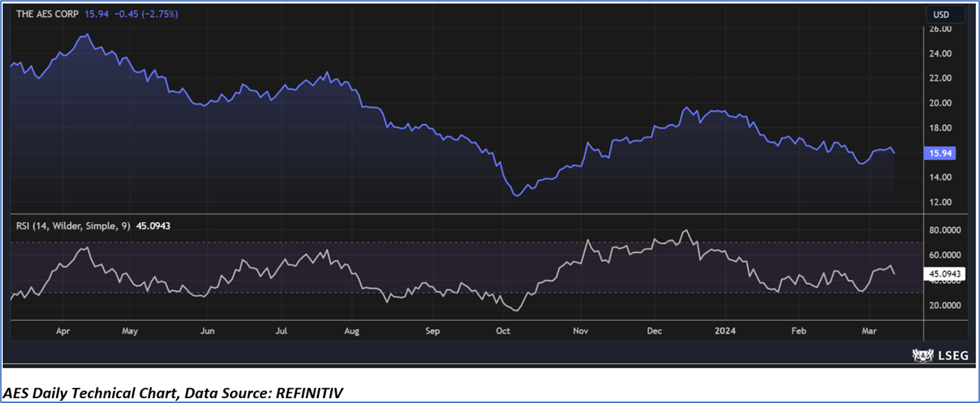The image size is (980, 403).
Task: Select THE AES CORP symbol title
Action: pos(47,14)
